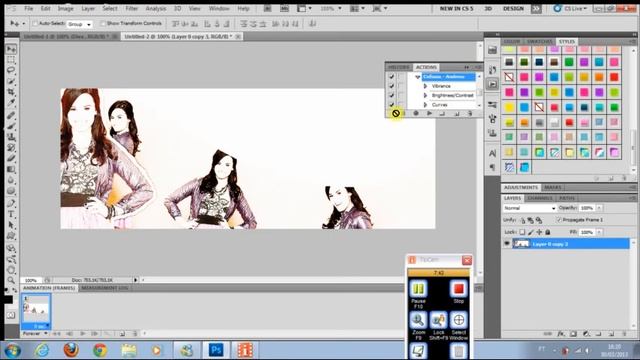Open the blend mode Normal dropdown

(x=529, y=208)
